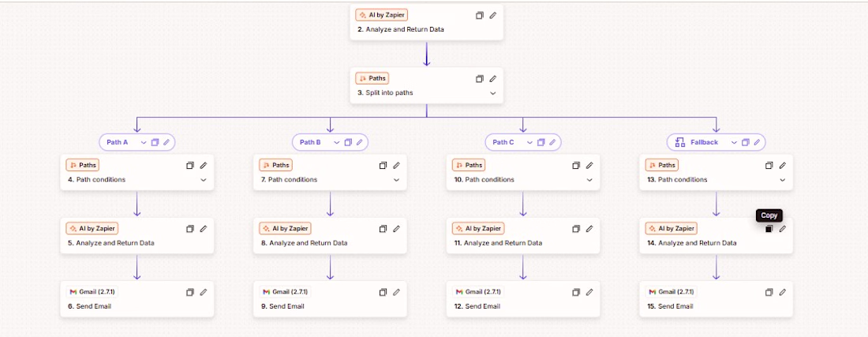Duplicate Path B using its copy icon
Viewport: 868px width, 337px height.
click(348, 143)
